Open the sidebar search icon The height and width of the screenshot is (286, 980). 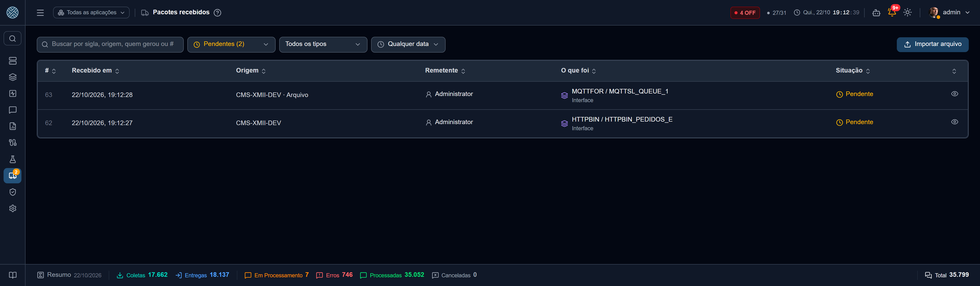click(13, 39)
